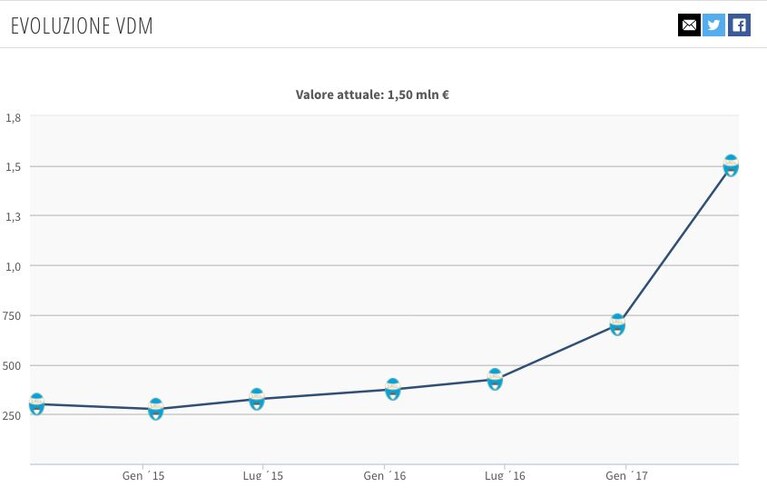
Task: Click the 'Valore attuale: 1,50 mln €' text
Action: click(372, 94)
